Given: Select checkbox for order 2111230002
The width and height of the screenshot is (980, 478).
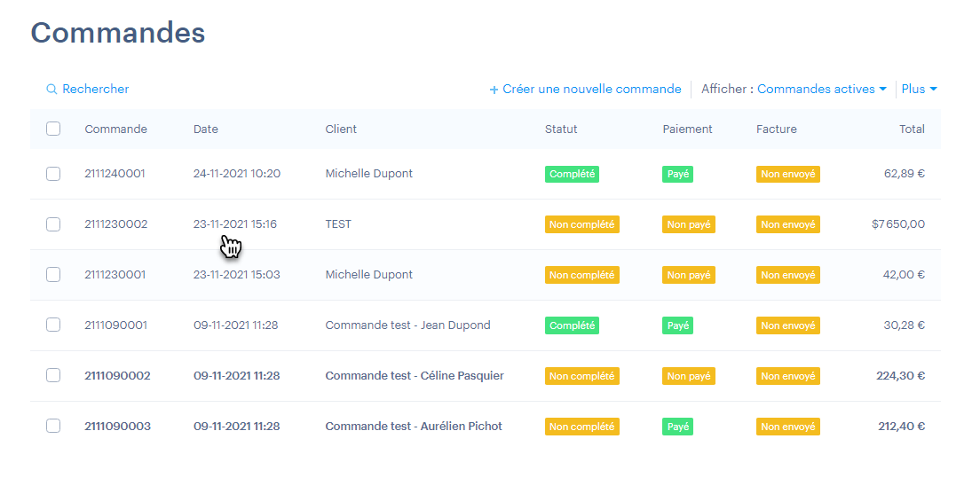Looking at the screenshot, I should [x=53, y=224].
